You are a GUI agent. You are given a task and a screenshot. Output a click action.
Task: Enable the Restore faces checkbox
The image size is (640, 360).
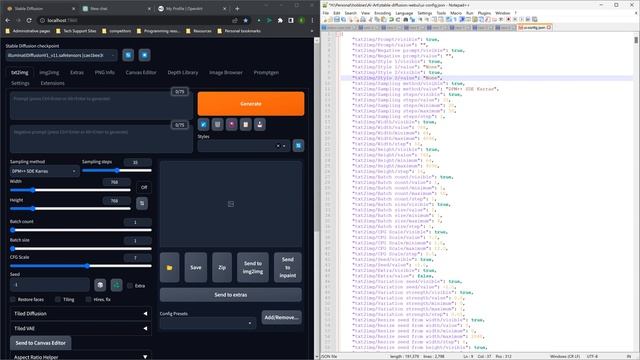[13, 300]
